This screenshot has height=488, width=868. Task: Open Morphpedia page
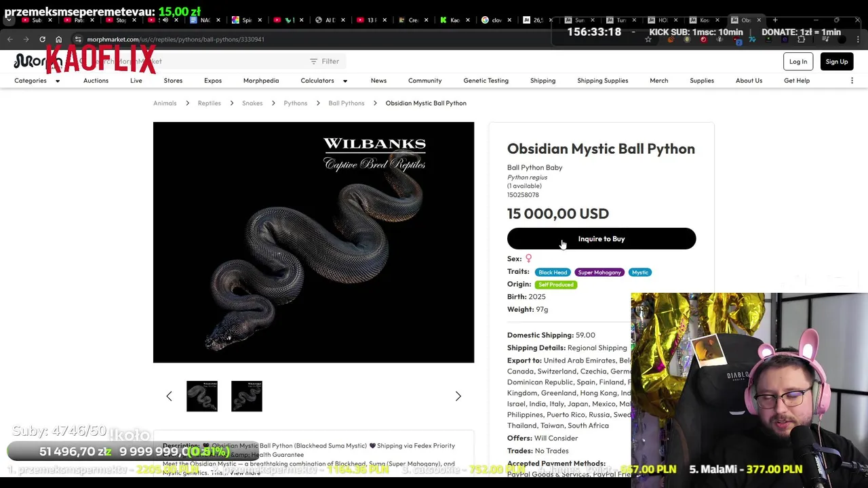(x=261, y=81)
